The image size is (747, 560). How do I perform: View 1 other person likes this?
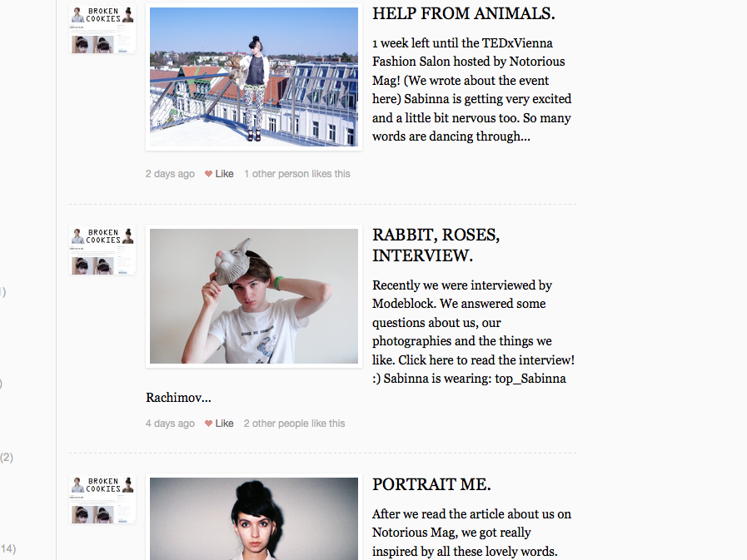[x=297, y=174]
